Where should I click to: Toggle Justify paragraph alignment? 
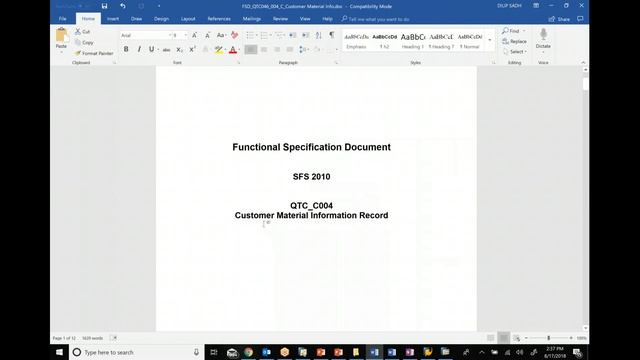tap(290, 49)
